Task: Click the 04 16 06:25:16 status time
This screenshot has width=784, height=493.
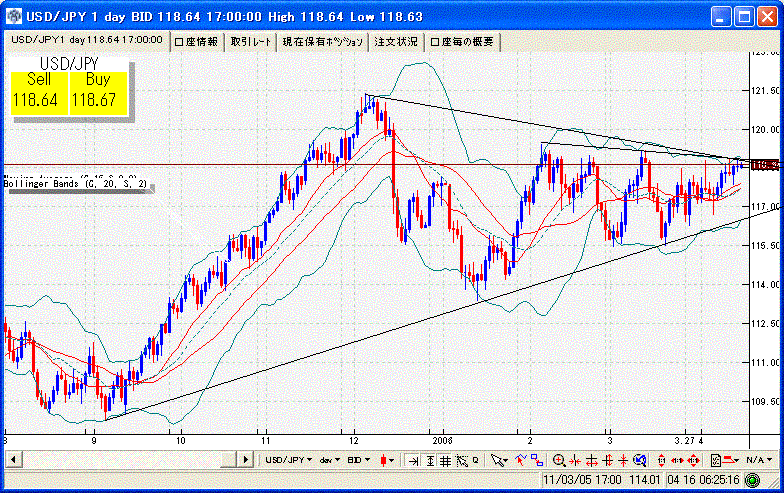Action: pyautogui.click(x=703, y=480)
